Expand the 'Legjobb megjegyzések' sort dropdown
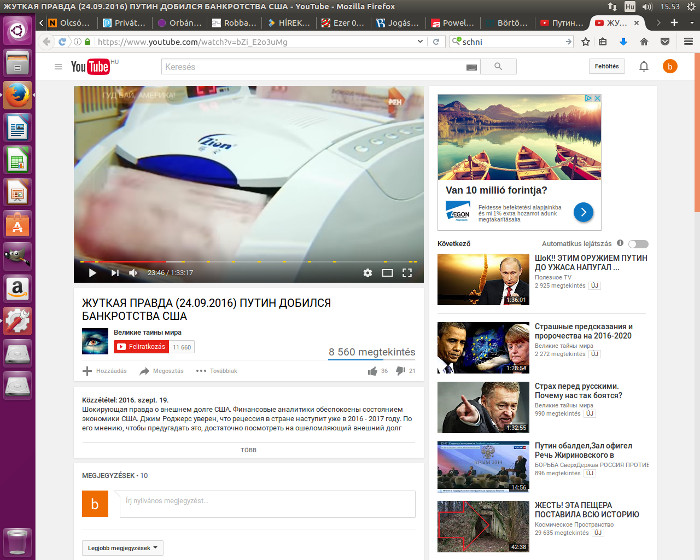This screenshot has width=700, height=560. 122,547
